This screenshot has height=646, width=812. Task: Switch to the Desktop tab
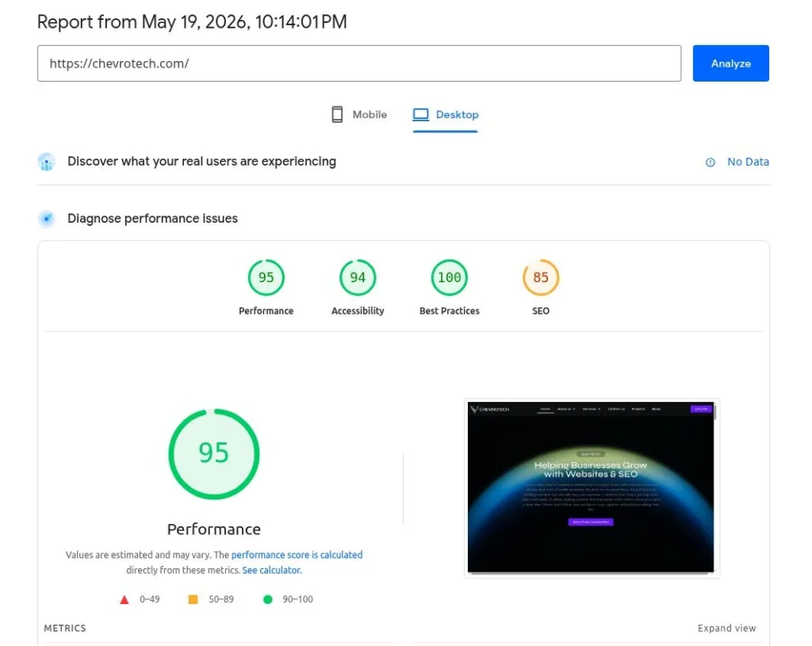coord(446,114)
